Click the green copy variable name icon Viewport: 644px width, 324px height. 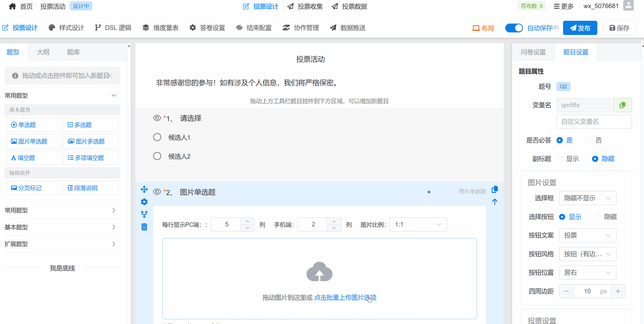622,105
